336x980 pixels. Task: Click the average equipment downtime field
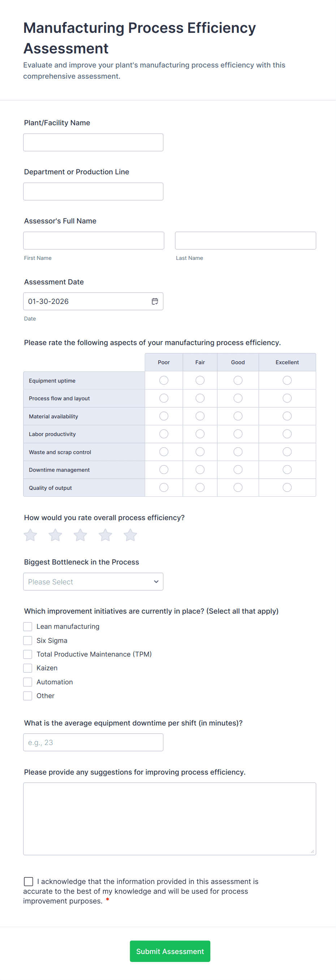(x=93, y=742)
